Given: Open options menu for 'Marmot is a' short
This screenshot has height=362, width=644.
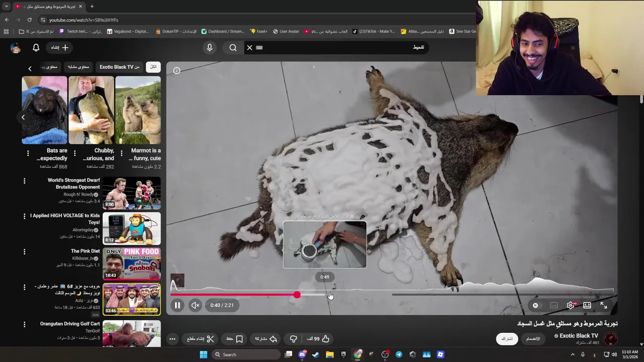Looking at the screenshot, I should click(x=121, y=153).
